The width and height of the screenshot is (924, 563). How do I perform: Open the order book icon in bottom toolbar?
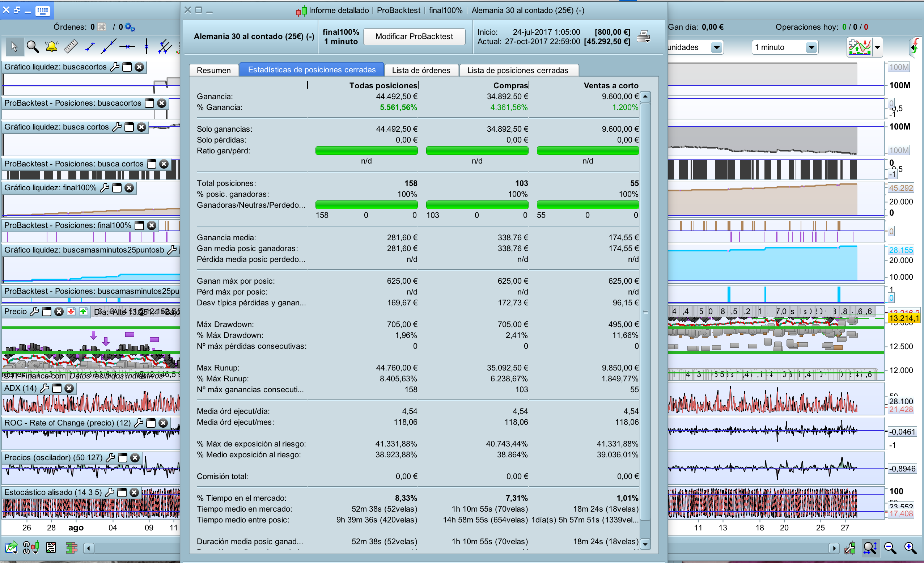[71, 547]
